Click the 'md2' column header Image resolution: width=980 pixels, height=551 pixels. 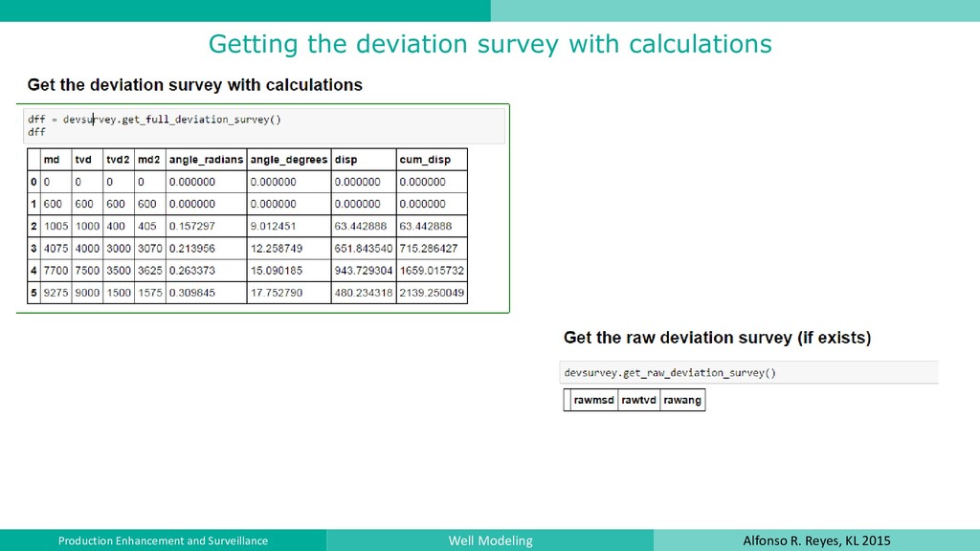point(148,160)
